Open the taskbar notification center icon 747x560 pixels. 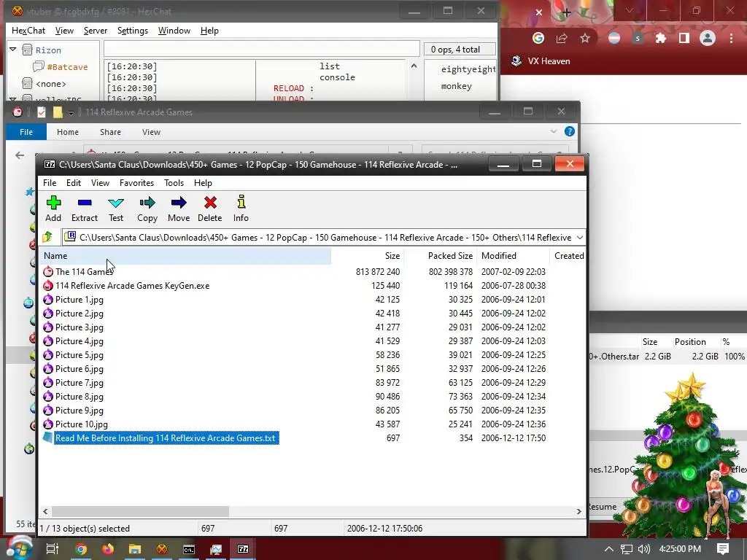(x=723, y=549)
